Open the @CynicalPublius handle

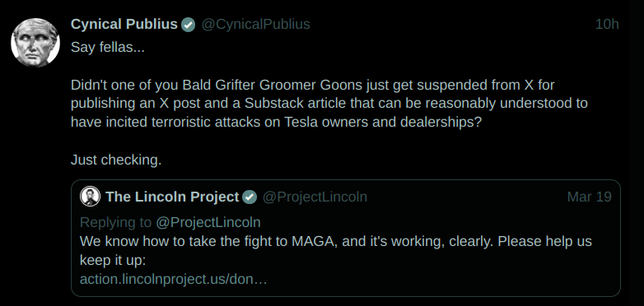pos(255,24)
